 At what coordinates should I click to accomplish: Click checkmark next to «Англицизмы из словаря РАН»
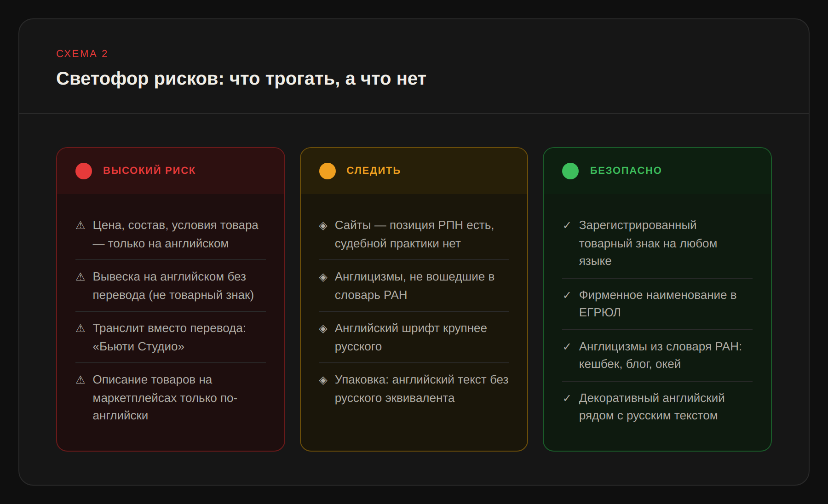pos(567,347)
